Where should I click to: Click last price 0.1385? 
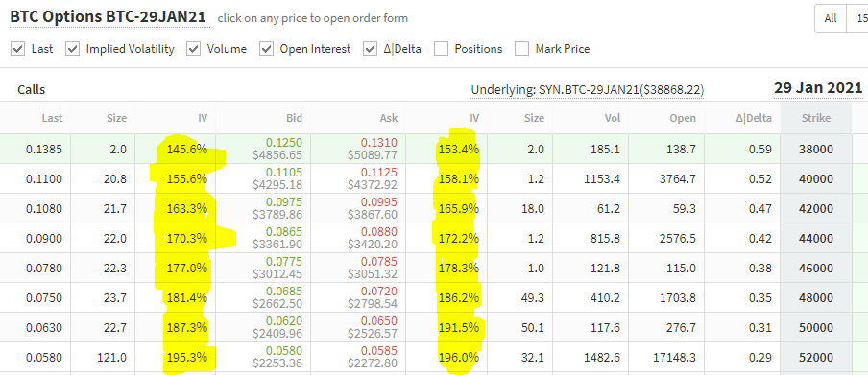click(44, 149)
